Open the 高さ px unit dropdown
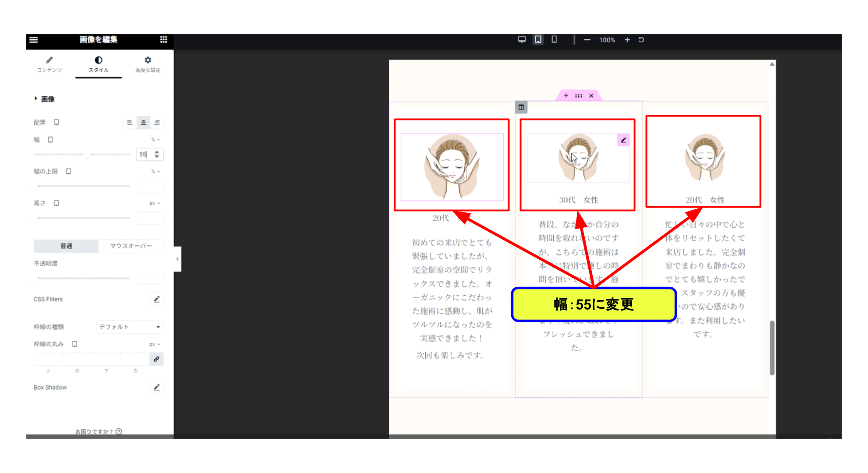 155,203
